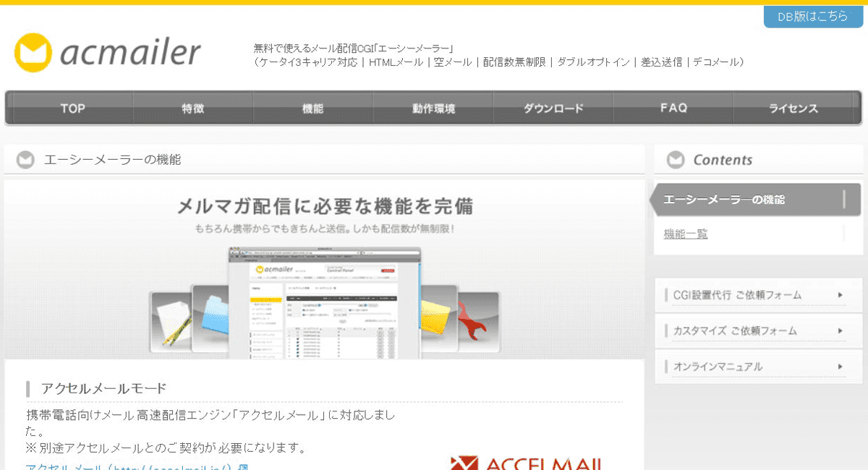Expand the CGI設置代行 ご依頼フォーム arrow
This screenshot has width=868, height=470.
(x=841, y=295)
